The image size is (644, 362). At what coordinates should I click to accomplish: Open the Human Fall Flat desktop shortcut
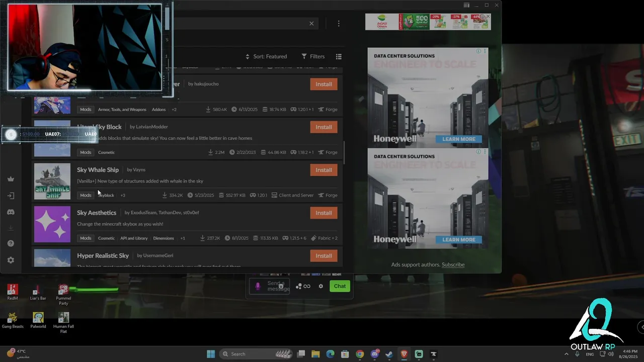pyautogui.click(x=63, y=323)
